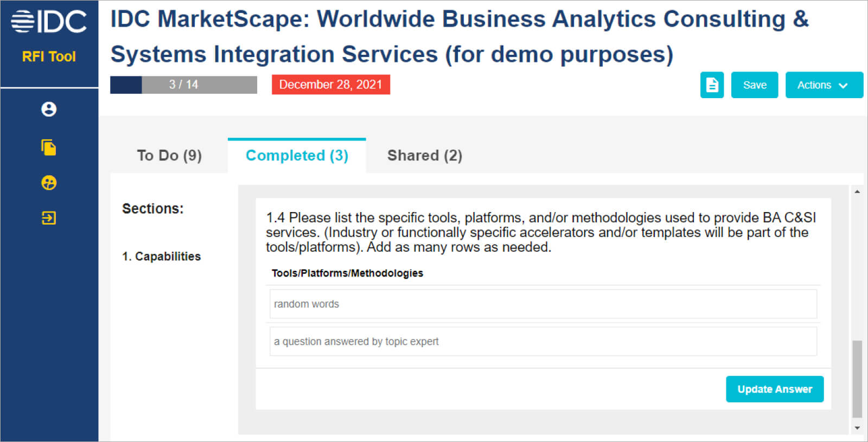
Task: Click the scrollbar down arrow
Action: tap(857, 428)
